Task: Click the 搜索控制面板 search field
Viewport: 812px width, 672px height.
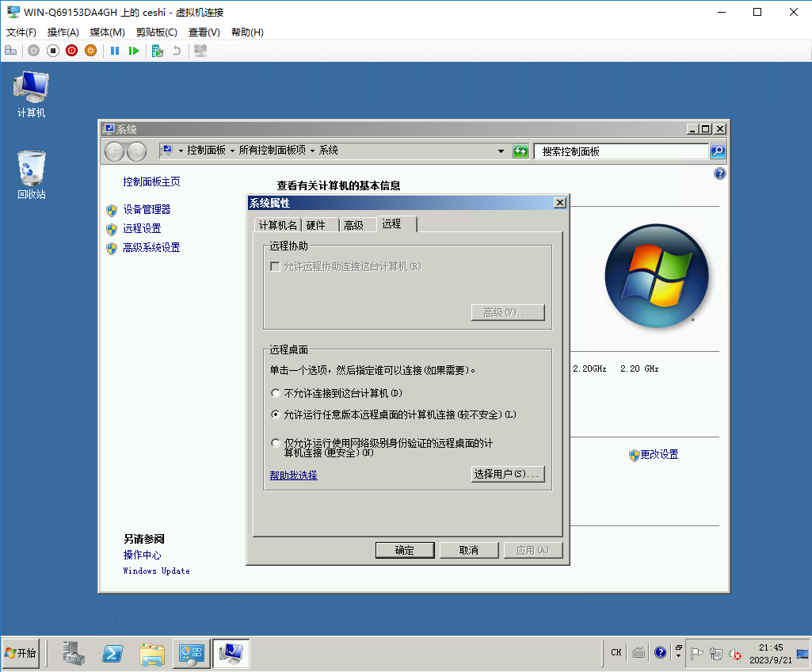Action: (622, 151)
